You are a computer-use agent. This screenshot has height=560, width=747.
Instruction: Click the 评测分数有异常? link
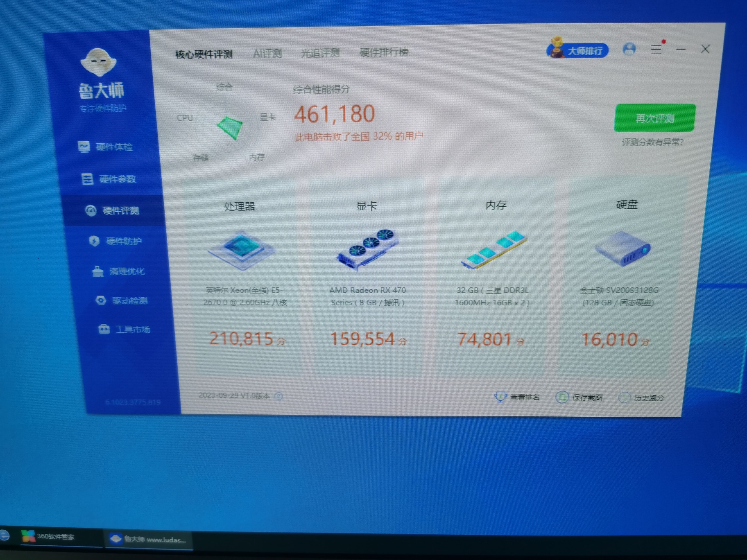[x=652, y=142]
